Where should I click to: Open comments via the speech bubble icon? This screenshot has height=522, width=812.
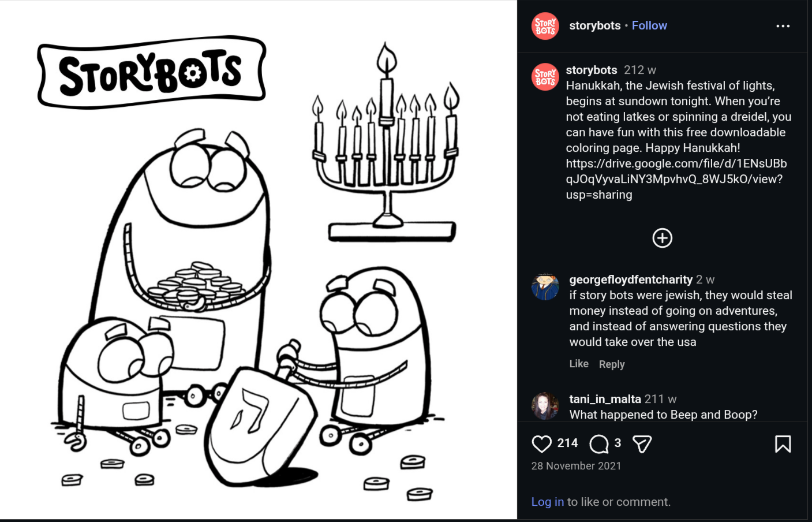coord(599,443)
